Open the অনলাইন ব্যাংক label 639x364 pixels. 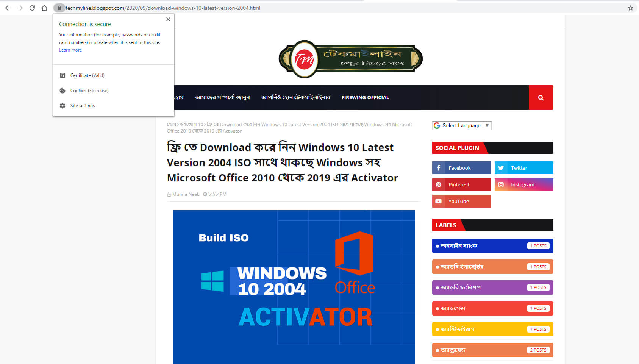click(493, 246)
